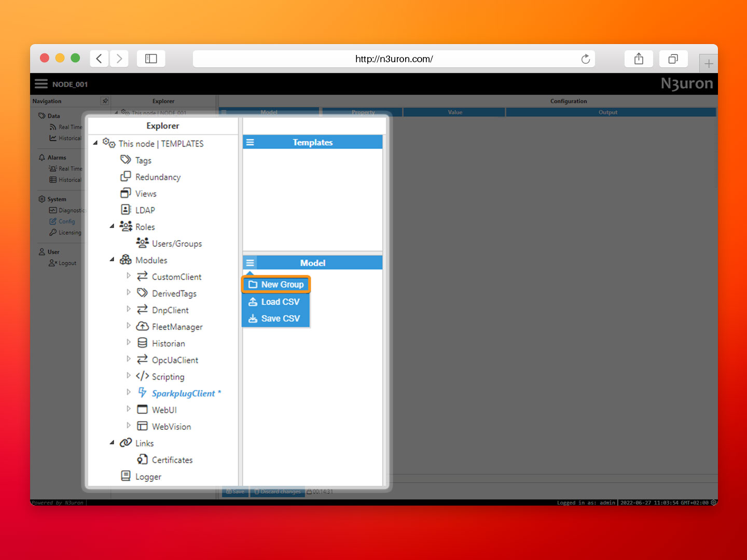Click the Scripting code icon
Viewport: 747px width, 560px height.
click(x=142, y=376)
